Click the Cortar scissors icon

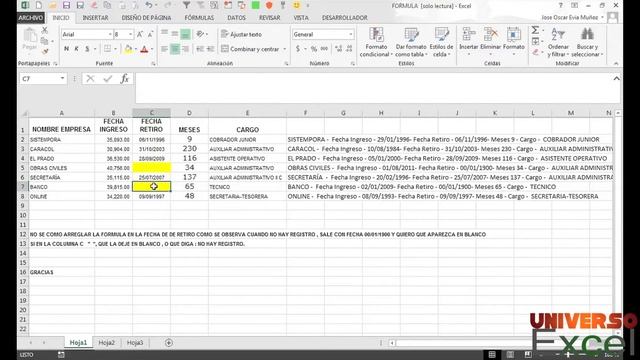click(x=45, y=31)
